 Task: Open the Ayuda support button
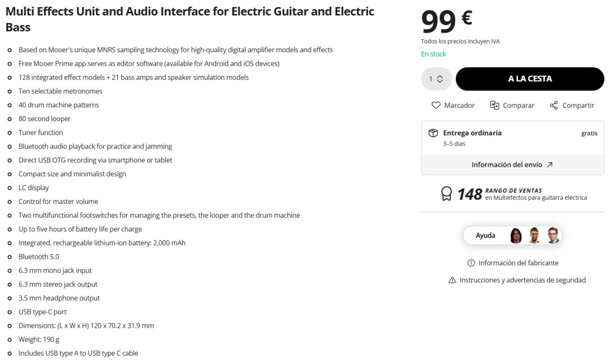click(x=486, y=235)
